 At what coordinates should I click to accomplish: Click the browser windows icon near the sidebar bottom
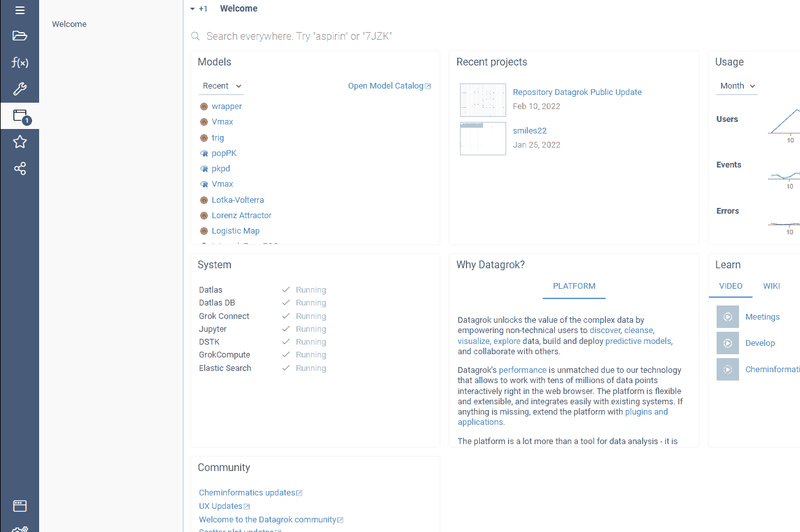[x=19, y=506]
